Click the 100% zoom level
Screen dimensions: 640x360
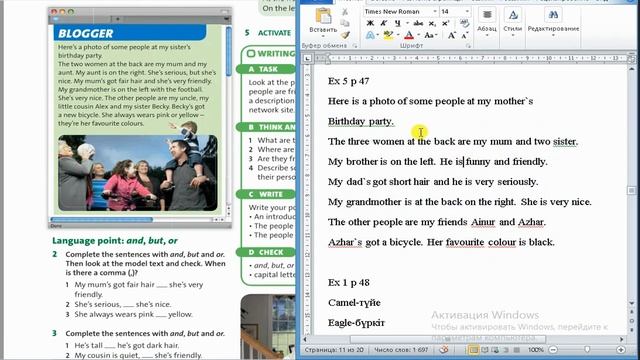536,350
